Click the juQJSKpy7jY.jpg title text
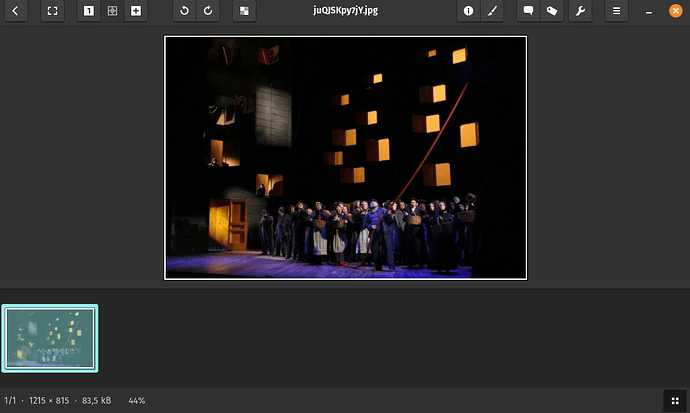690x413 pixels. pyautogui.click(x=345, y=11)
